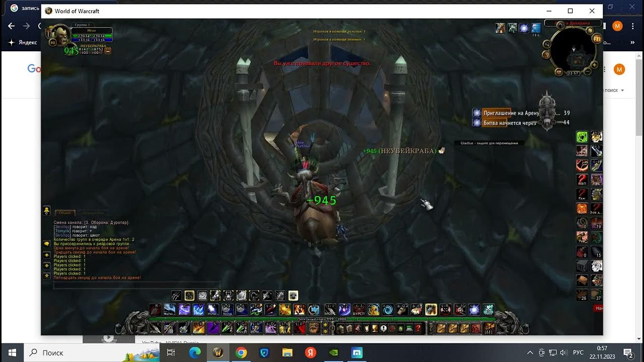Toggle pet Stay mode on pet bar
Image resolution: width=644 pixels, height=362 pixels.
click(x=202, y=295)
